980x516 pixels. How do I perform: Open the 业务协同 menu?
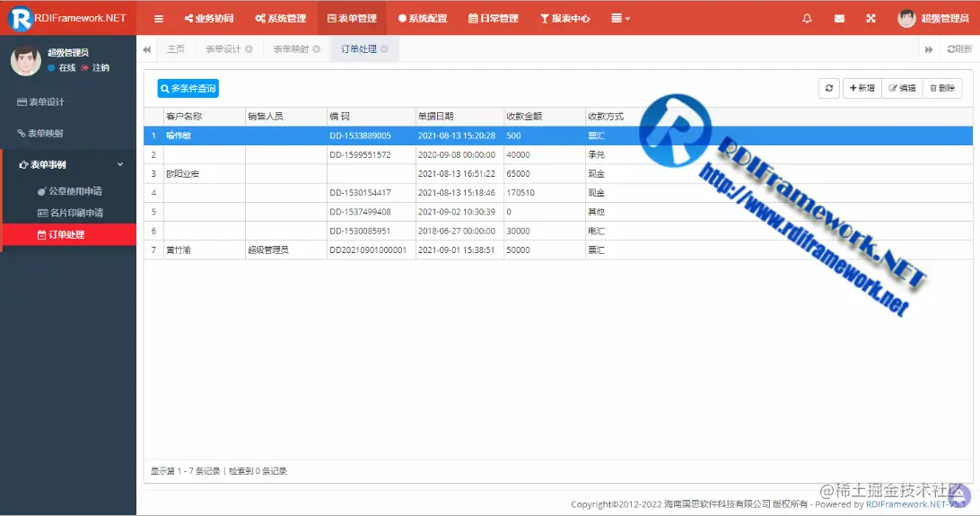209,19
